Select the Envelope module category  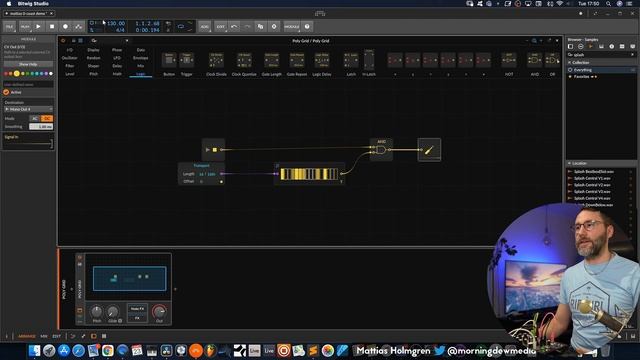[x=140, y=58]
